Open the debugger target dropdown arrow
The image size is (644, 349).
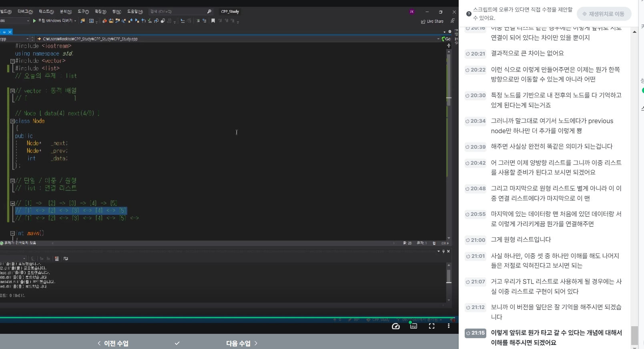[x=75, y=21]
